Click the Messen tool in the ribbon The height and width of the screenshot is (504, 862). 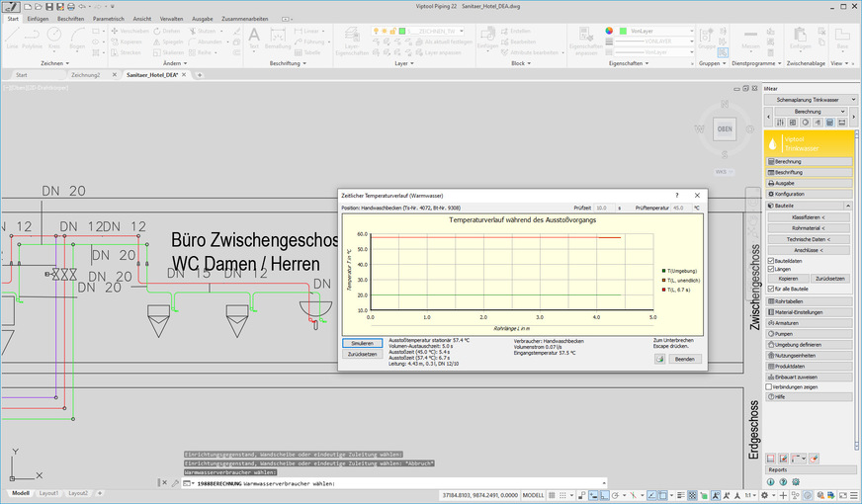coord(750,40)
